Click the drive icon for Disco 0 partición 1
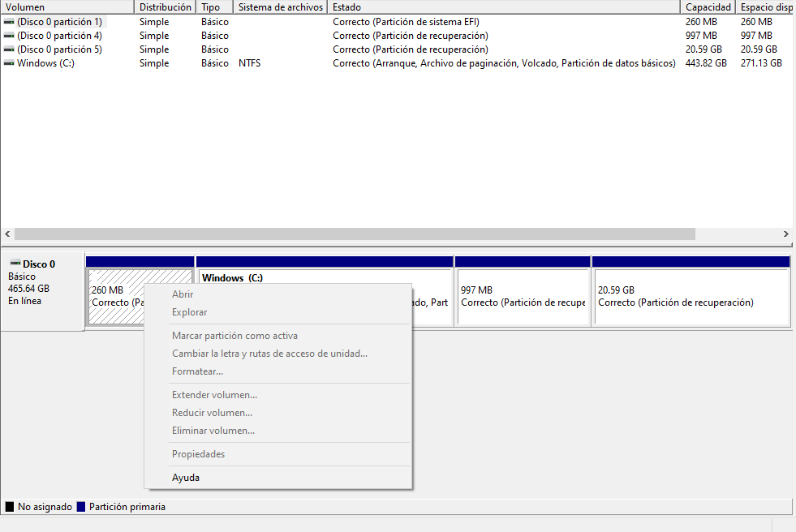The width and height of the screenshot is (796, 532). point(9,22)
